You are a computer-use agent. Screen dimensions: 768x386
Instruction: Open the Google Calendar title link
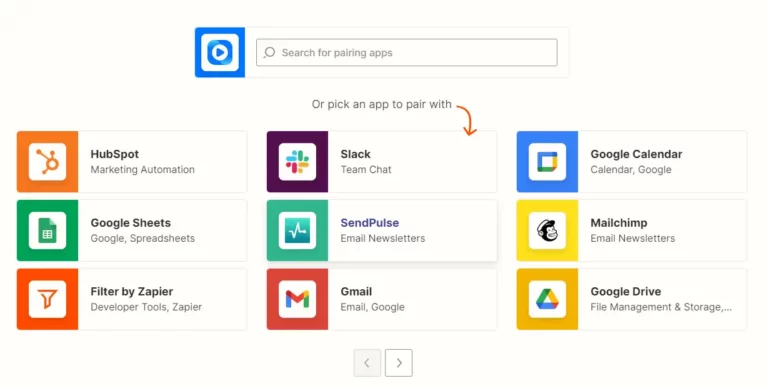click(x=636, y=154)
